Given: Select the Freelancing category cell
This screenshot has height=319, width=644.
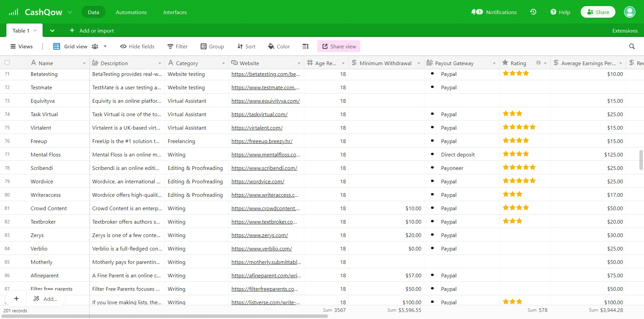Looking at the screenshot, I should tap(197, 141).
